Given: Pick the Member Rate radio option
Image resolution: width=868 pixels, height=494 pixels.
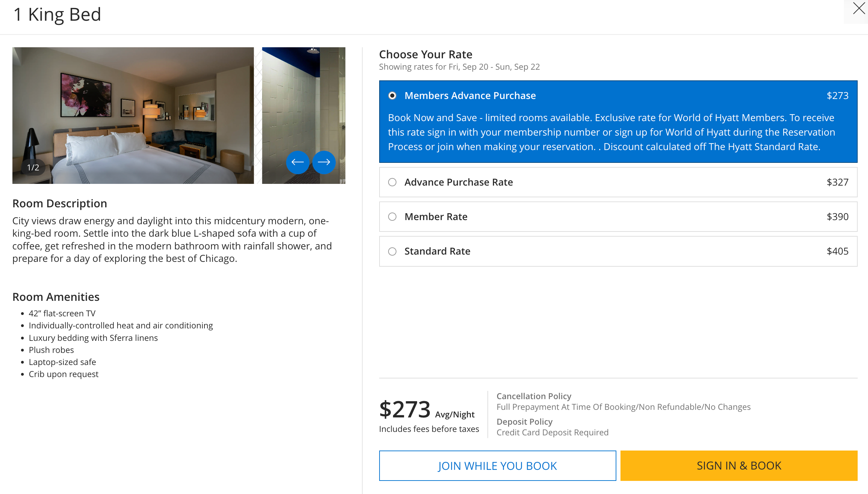Looking at the screenshot, I should click(392, 217).
